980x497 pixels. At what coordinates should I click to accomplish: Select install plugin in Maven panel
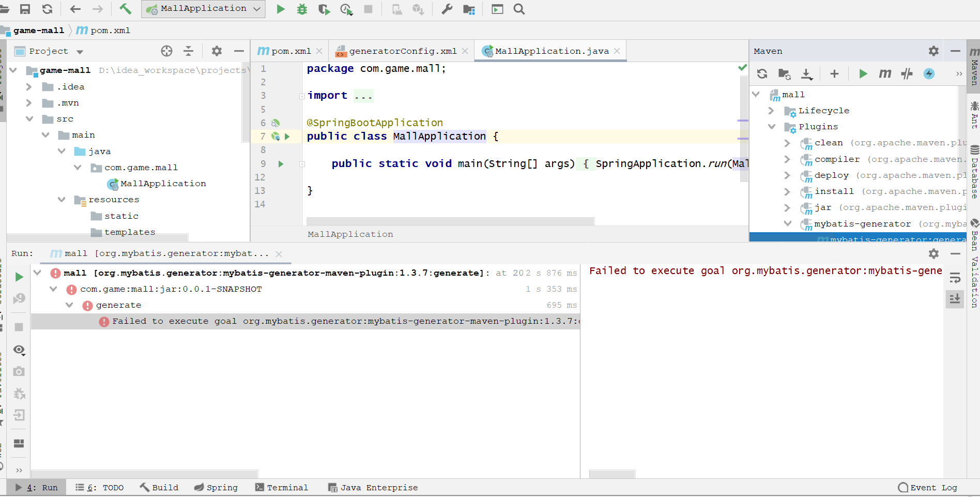834,191
